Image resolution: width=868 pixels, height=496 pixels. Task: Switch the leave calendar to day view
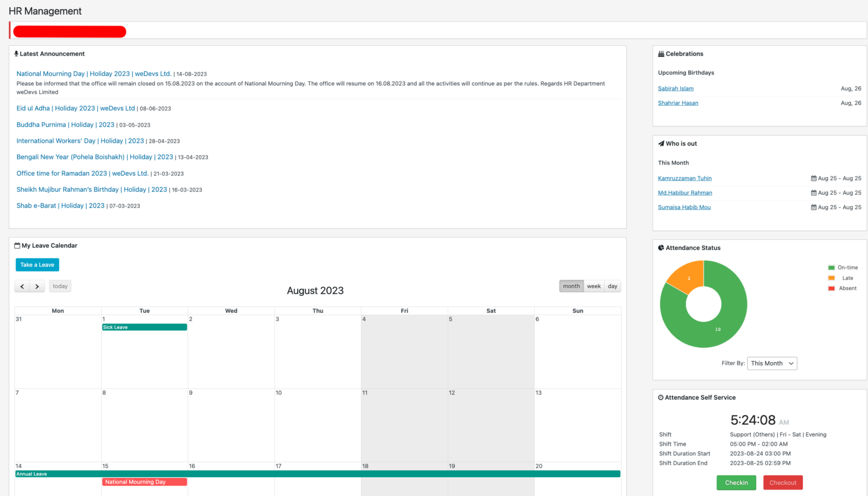point(612,286)
